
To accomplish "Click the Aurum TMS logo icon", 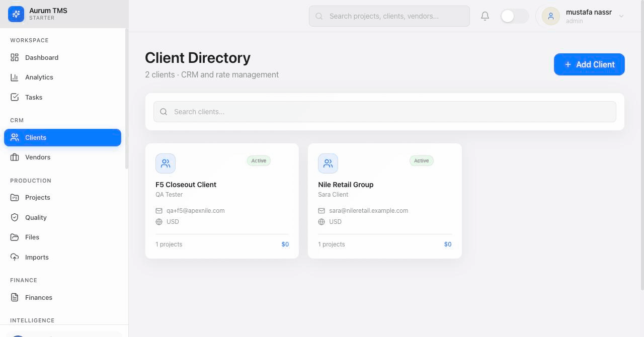I will point(16,14).
